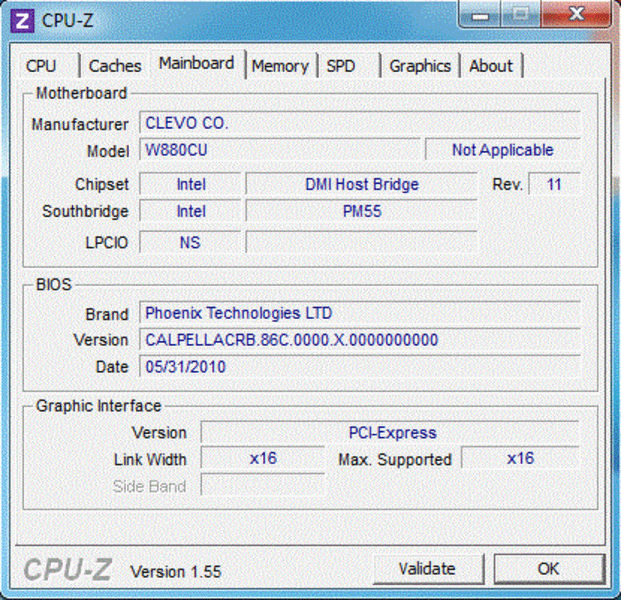Viewport: 621px width, 600px height.
Task: Click the Max. Supported label
Action: click(395, 460)
